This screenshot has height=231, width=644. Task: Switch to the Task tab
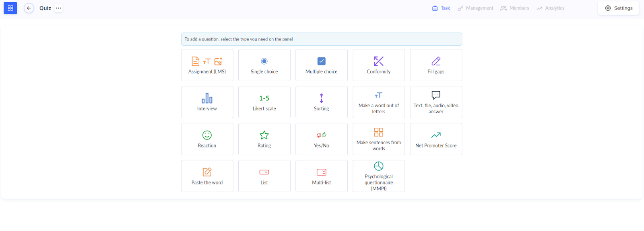[x=441, y=8]
